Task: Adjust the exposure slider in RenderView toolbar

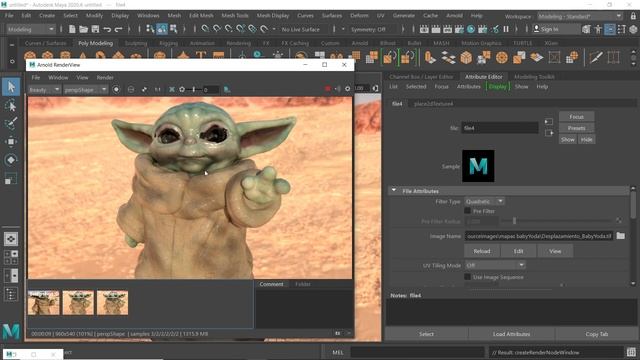Action: click(x=194, y=89)
